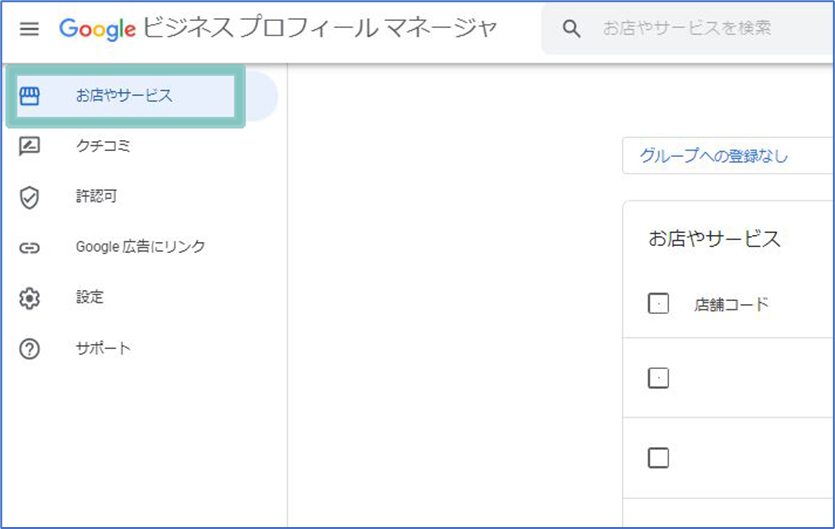Viewport: 835px width, 529px height.
Task: Click the サポート question mark icon
Action: coord(29,349)
